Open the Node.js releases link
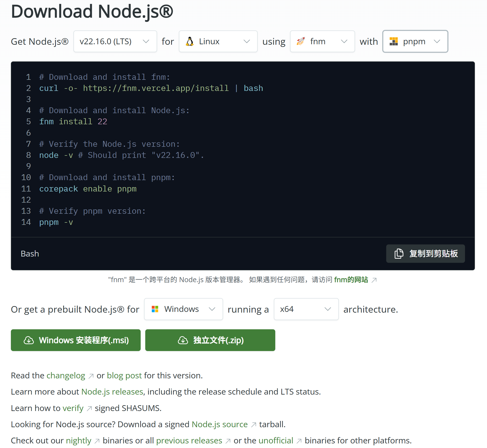Screen dimensions: 487x448 (112, 392)
